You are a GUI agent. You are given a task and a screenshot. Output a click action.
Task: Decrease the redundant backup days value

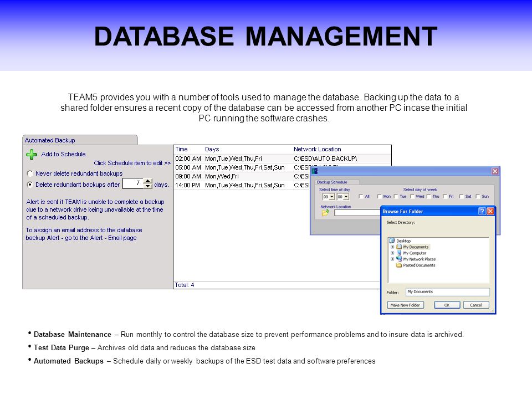point(147,186)
